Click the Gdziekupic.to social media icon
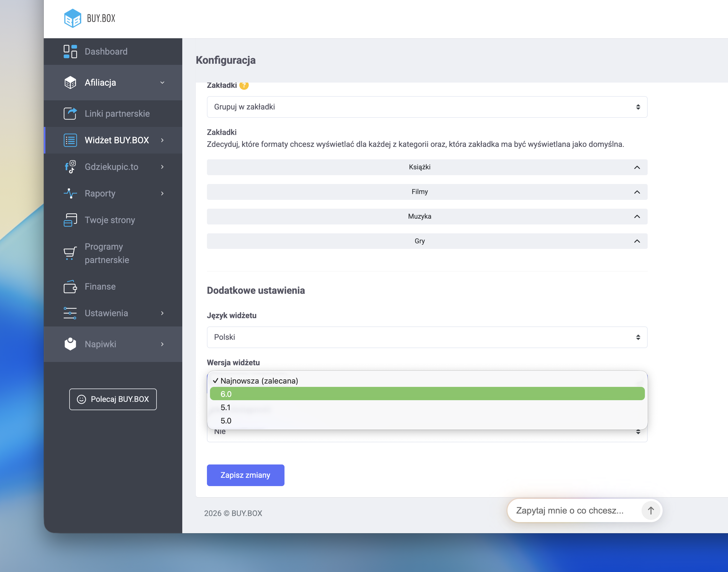The width and height of the screenshot is (728, 572). tap(70, 167)
